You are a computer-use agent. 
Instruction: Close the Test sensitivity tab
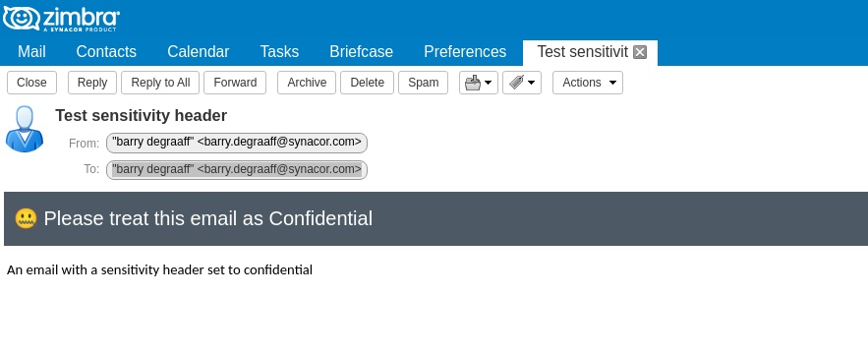[640, 52]
